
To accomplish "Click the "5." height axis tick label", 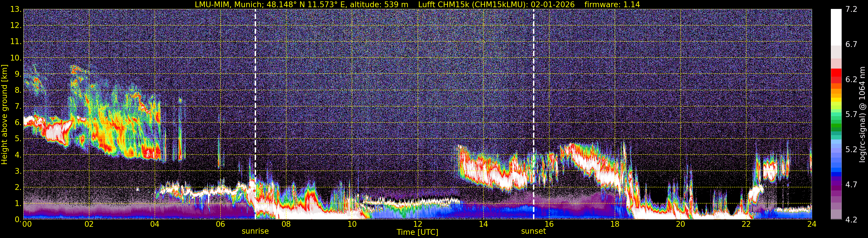I will point(18,139).
